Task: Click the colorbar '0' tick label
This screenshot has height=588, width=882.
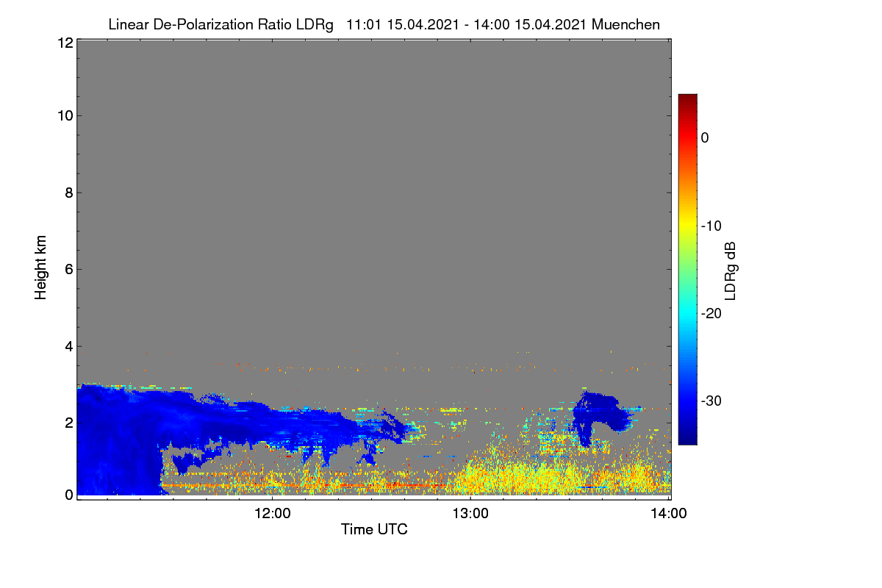Action: click(x=705, y=138)
